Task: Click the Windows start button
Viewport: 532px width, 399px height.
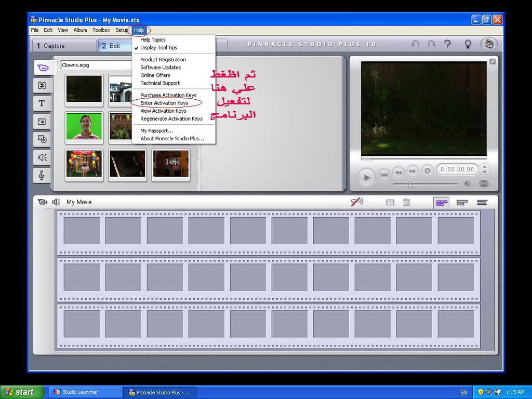Action: tap(22, 392)
